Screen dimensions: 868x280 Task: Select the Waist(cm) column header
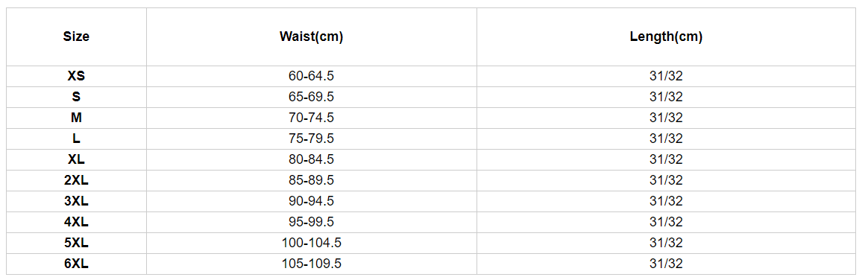tap(311, 37)
